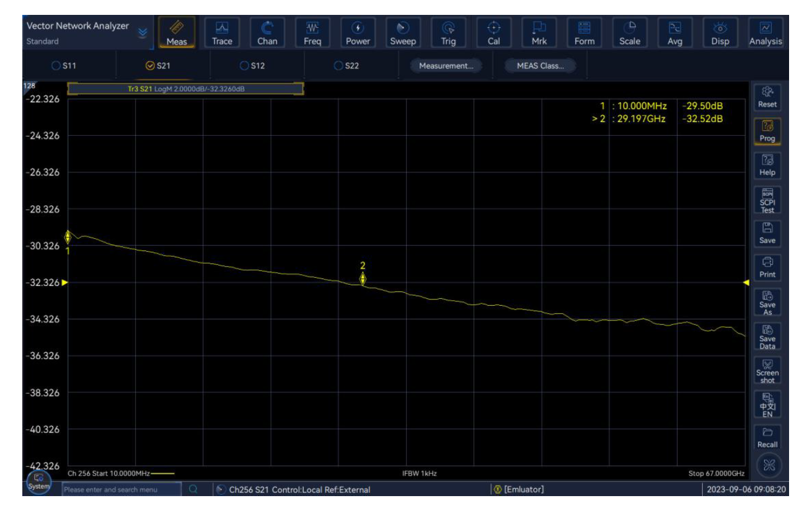Select marker 2 on the trace
The width and height of the screenshot is (812, 511).
(x=363, y=278)
